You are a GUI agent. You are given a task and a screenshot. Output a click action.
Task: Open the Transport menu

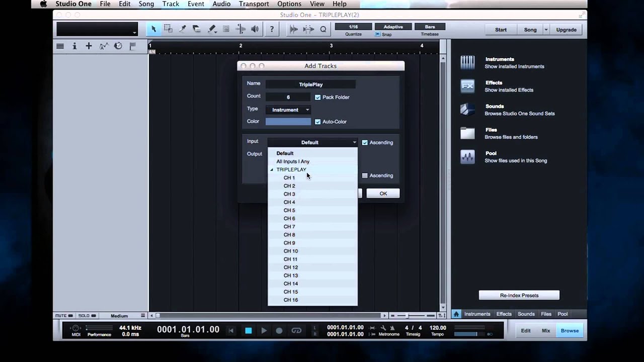coord(254,4)
